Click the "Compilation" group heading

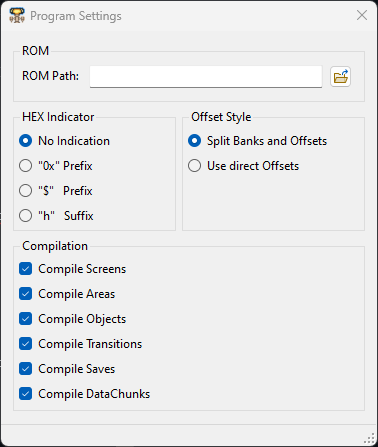[55, 246]
